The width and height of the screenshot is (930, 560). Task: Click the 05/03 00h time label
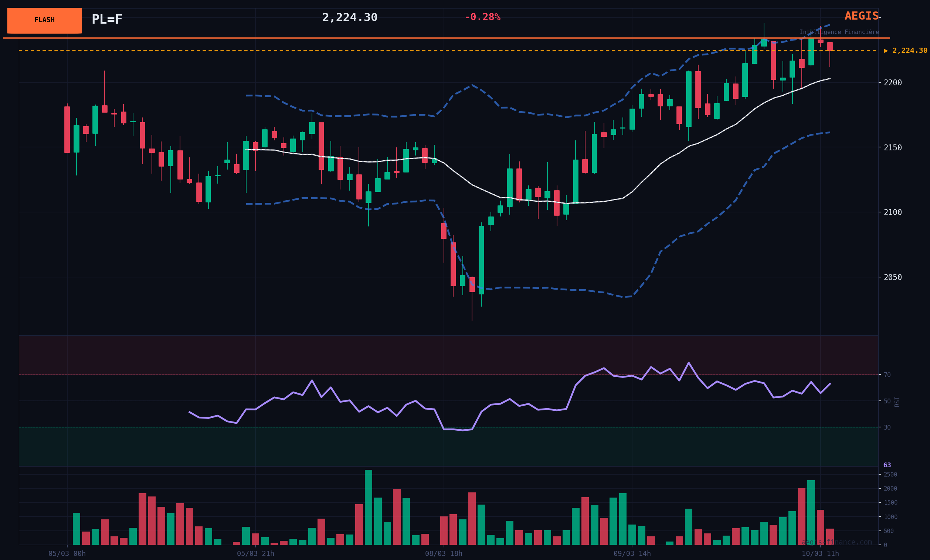tap(67, 554)
